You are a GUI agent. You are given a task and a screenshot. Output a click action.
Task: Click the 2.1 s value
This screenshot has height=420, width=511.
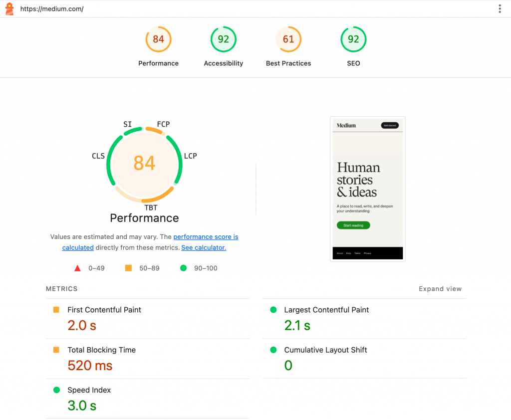pos(297,326)
